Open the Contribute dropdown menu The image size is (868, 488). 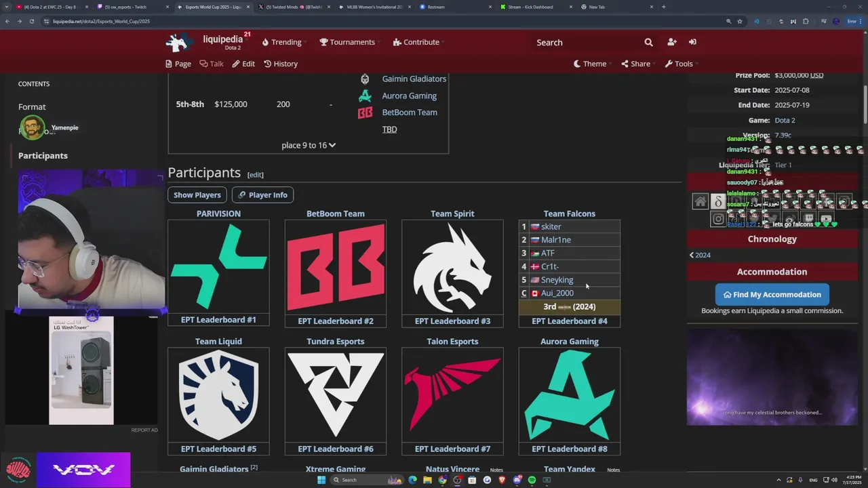tap(417, 42)
